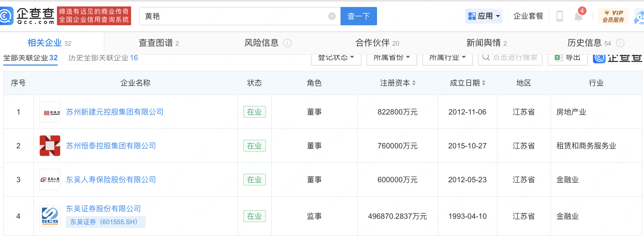Open 东吴证券 SCS logo thumbnail
Screen dimensions: 644x236
pos(50,216)
